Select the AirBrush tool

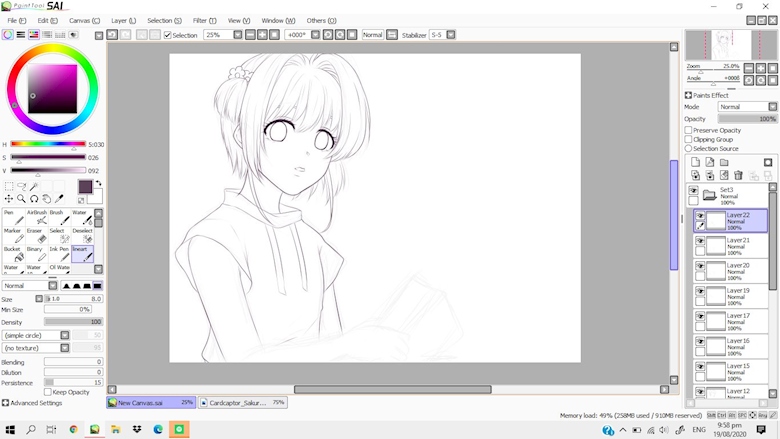(37, 217)
